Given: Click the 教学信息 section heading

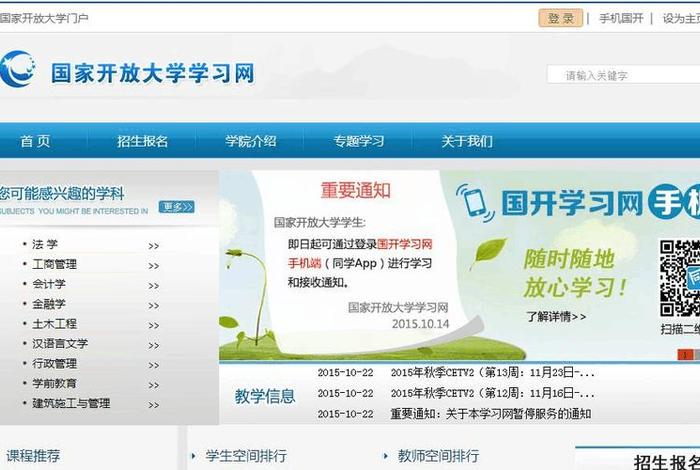Looking at the screenshot, I should [x=265, y=396].
